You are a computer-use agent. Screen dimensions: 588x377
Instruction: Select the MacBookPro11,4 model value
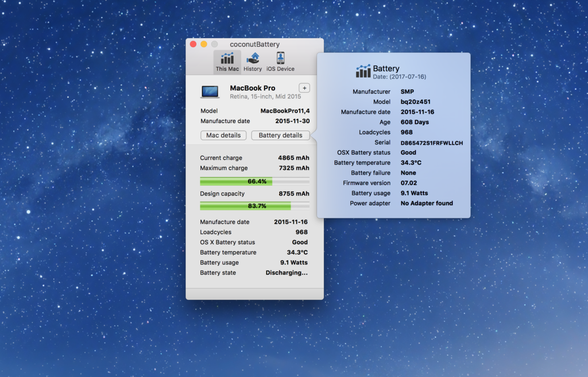click(x=285, y=111)
